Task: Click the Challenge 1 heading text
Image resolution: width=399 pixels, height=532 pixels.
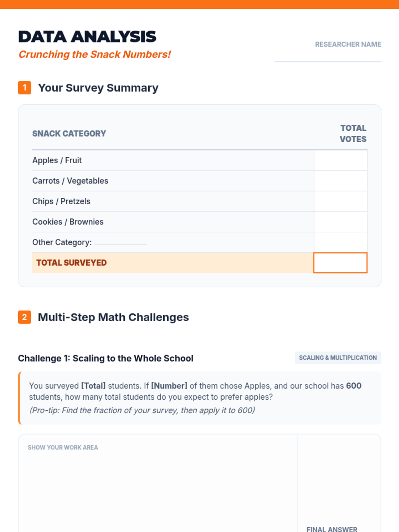Action: click(x=106, y=358)
